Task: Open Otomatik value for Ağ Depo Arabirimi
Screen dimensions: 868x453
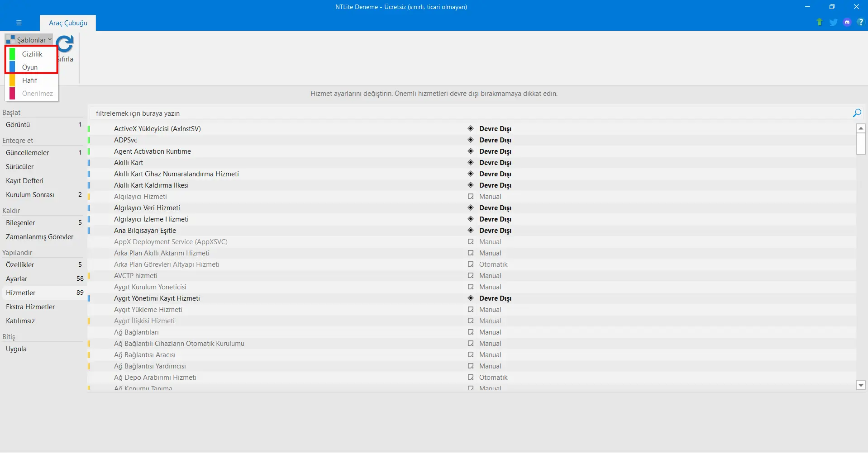Action: [x=493, y=377]
